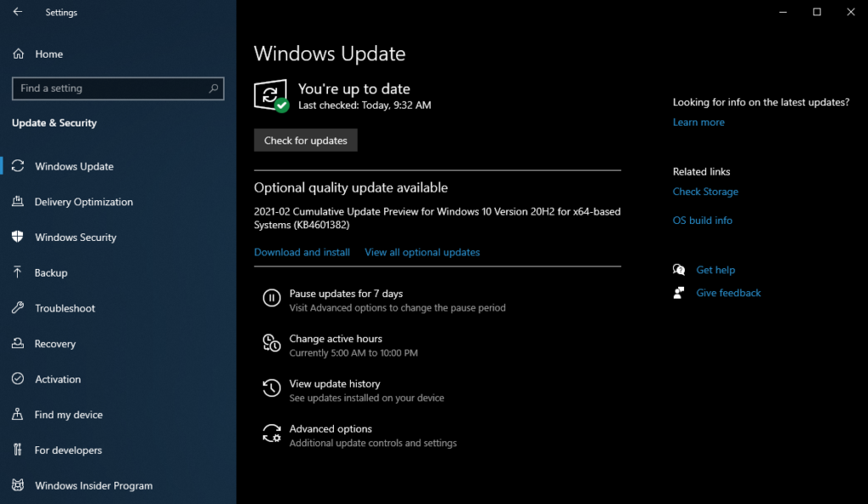Open Delivery Optimization from the sidebar
Image resolution: width=868 pixels, height=504 pixels.
click(85, 202)
